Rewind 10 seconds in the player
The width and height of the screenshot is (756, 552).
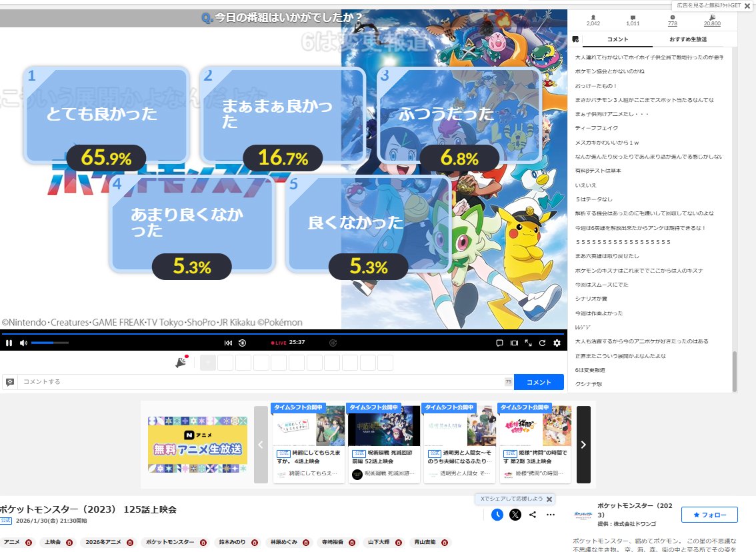click(x=243, y=343)
